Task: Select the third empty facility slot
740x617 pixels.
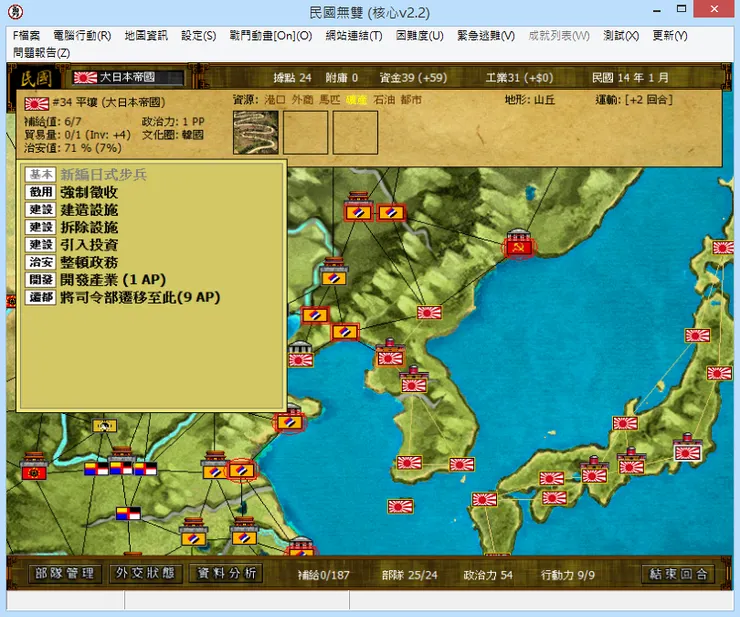Action: (x=355, y=132)
